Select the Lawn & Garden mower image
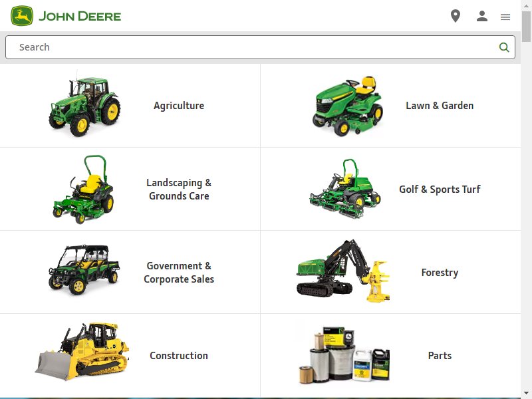Screen dimensions: 532x399 pyautogui.click(x=347, y=106)
